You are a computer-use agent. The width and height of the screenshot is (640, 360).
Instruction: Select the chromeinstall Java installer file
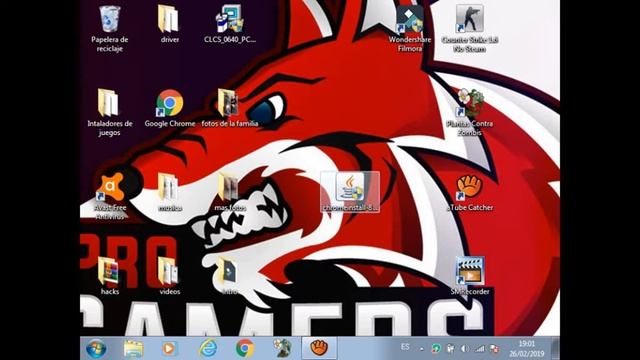point(350,192)
